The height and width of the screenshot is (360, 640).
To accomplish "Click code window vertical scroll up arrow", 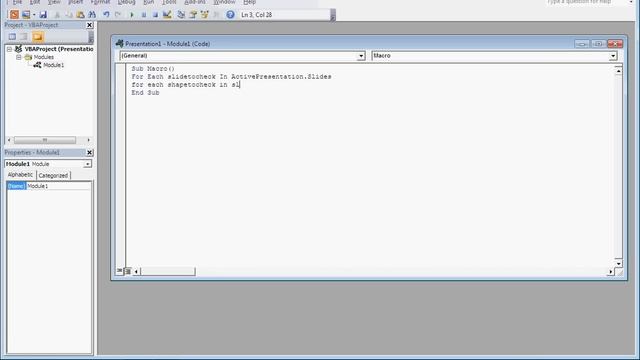I will [619, 71].
